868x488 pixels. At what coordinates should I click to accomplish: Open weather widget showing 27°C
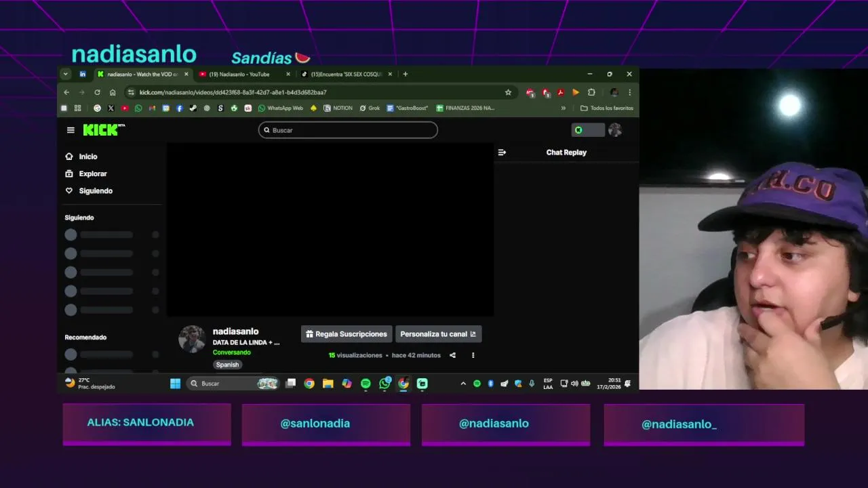[90, 384]
